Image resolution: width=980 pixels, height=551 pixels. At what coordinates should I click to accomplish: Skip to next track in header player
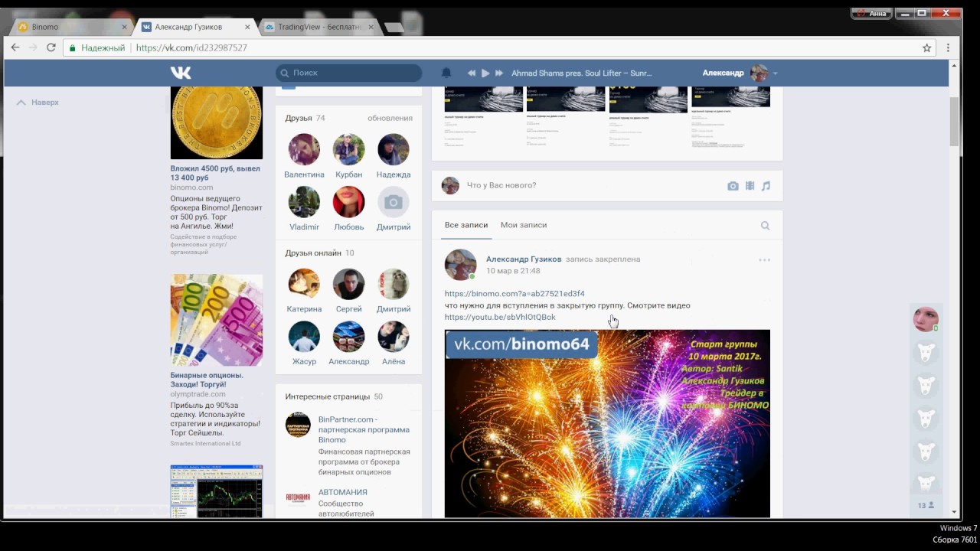pyautogui.click(x=499, y=73)
